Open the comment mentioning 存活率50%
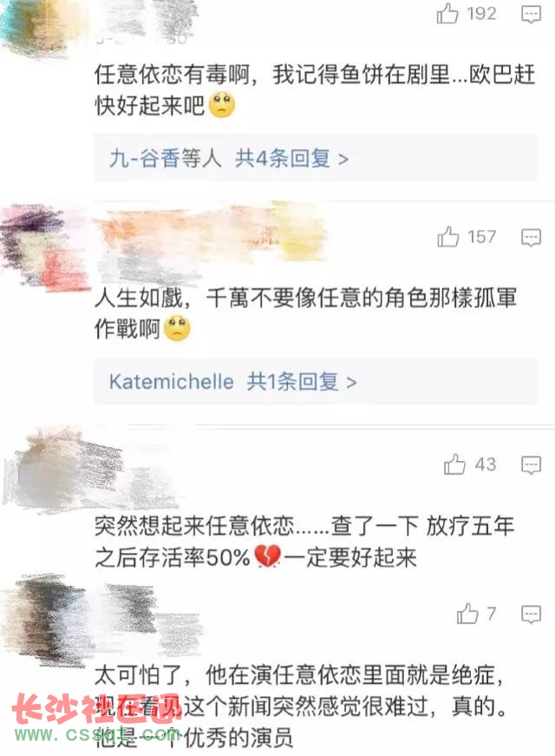The height and width of the screenshot is (756, 555). tap(304, 541)
